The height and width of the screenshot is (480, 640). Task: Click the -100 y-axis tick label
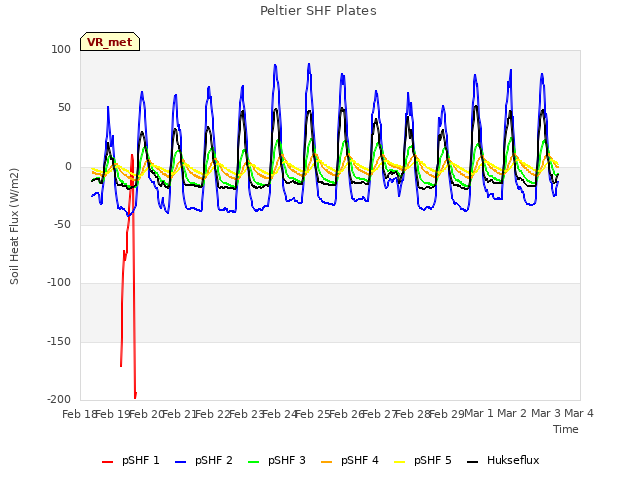point(59,282)
